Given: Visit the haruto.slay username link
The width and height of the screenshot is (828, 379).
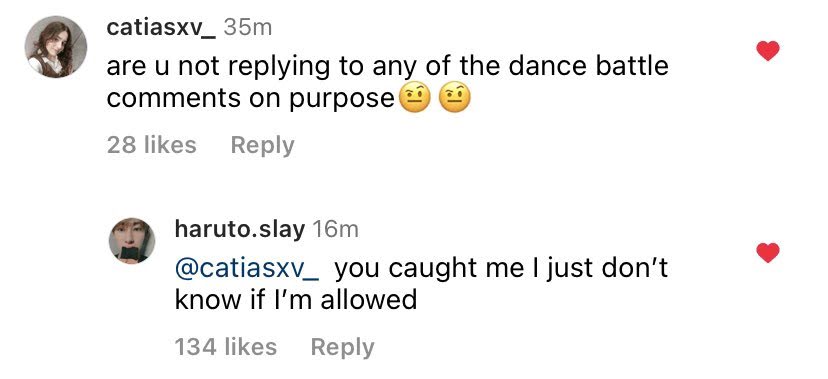Looking at the screenshot, I should point(240,229).
